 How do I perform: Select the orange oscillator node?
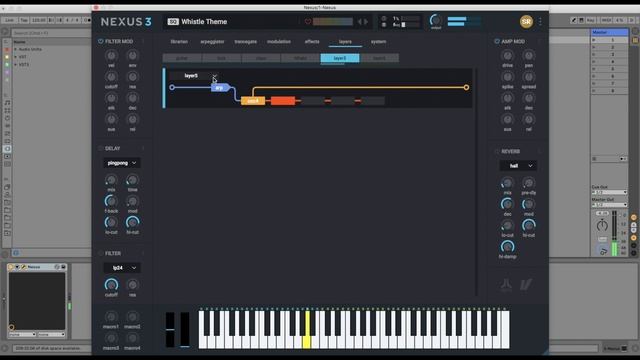click(x=253, y=101)
